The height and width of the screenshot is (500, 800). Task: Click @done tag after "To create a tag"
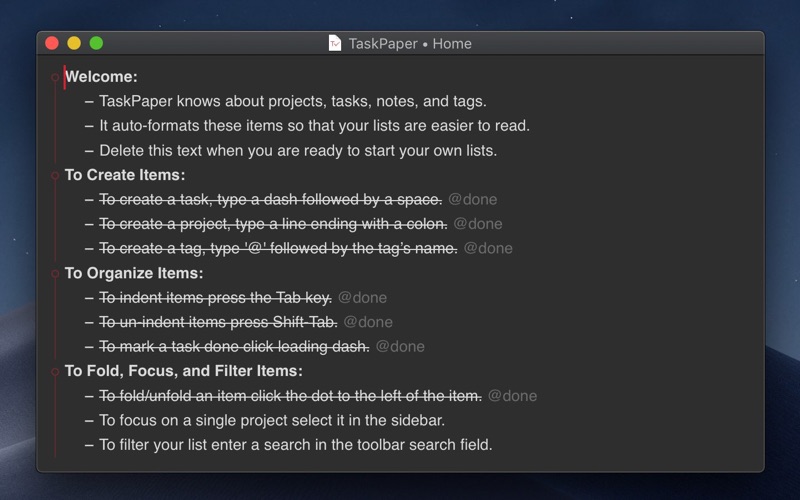(x=488, y=248)
